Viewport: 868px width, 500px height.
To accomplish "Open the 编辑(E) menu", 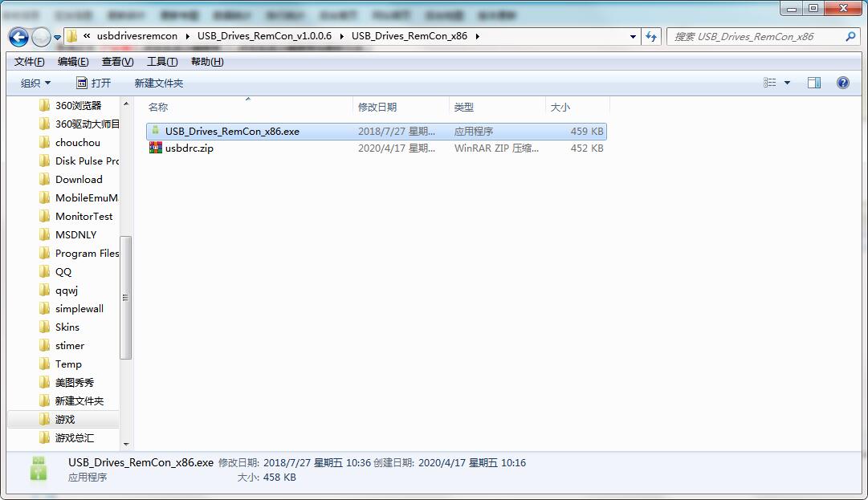I will pyautogui.click(x=73, y=61).
